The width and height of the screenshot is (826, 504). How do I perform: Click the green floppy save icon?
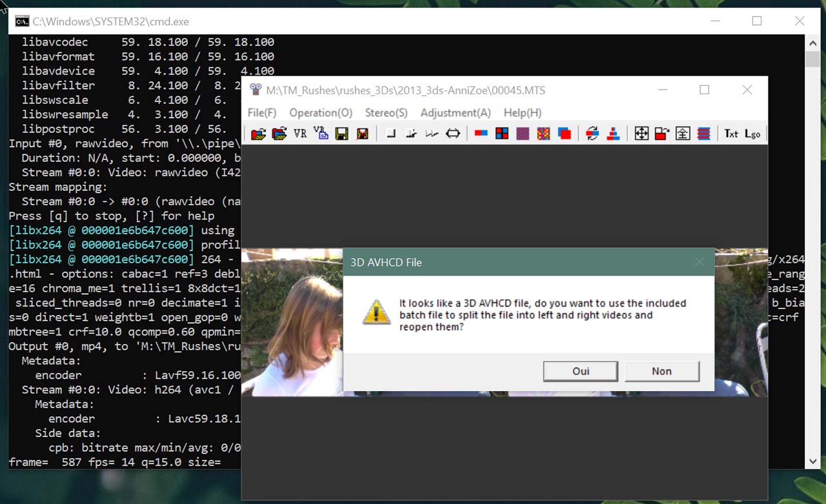point(341,134)
